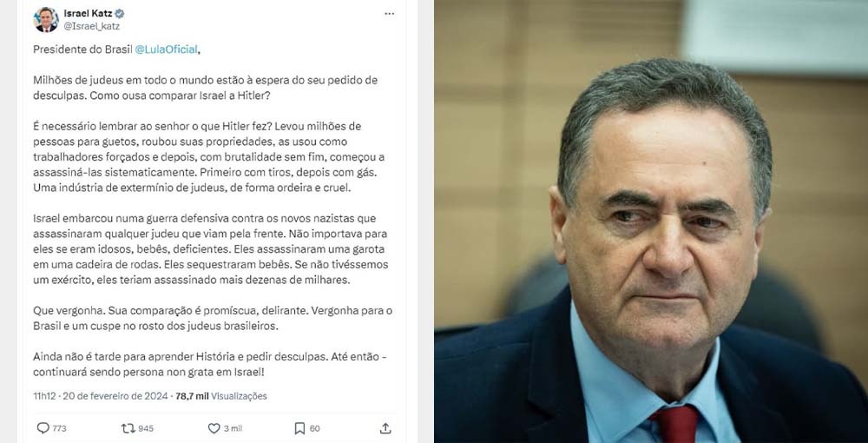Viewport: 868px width, 443px height.
Task: Click the tweet paragraph beginning 'Que vergonha'
Action: click(213, 319)
